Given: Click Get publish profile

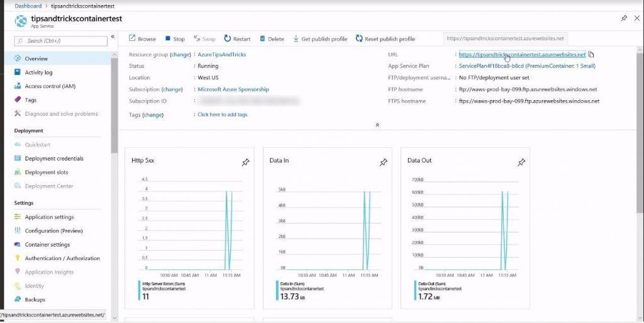Looking at the screenshot, I should [x=320, y=38].
